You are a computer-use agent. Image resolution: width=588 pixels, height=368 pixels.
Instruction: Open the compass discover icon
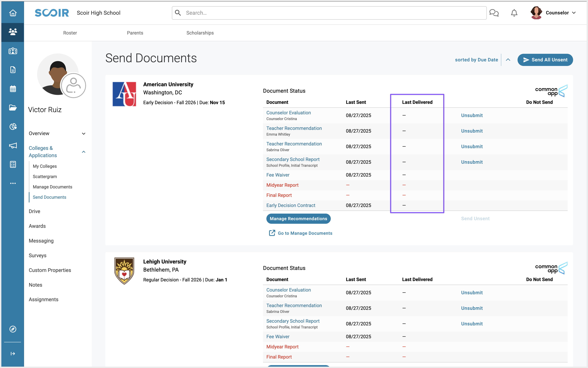pos(13,329)
